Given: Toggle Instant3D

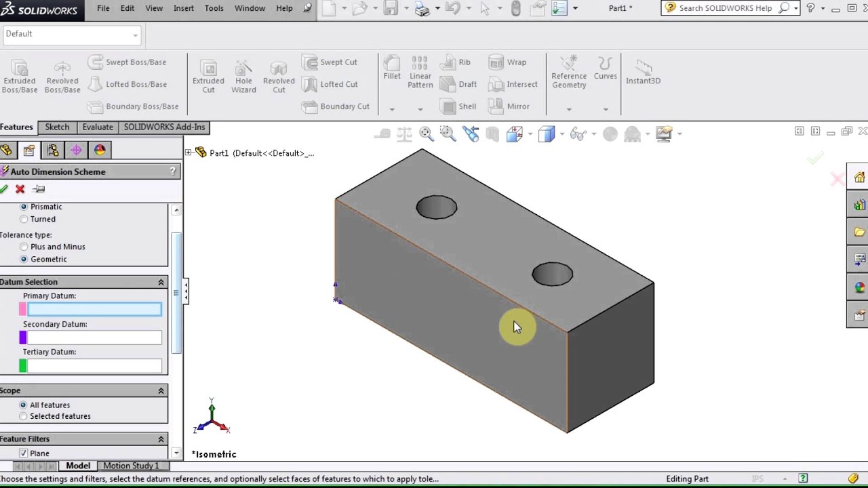Looking at the screenshot, I should 643,72.
